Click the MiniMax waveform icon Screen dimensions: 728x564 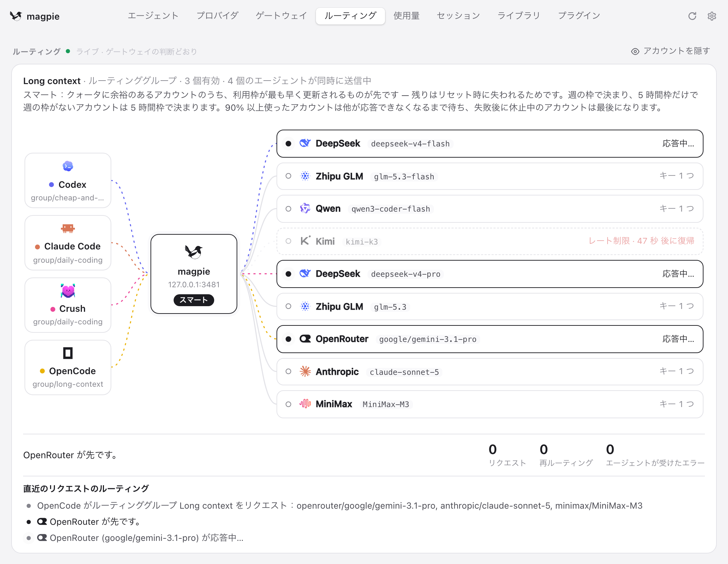pos(305,404)
